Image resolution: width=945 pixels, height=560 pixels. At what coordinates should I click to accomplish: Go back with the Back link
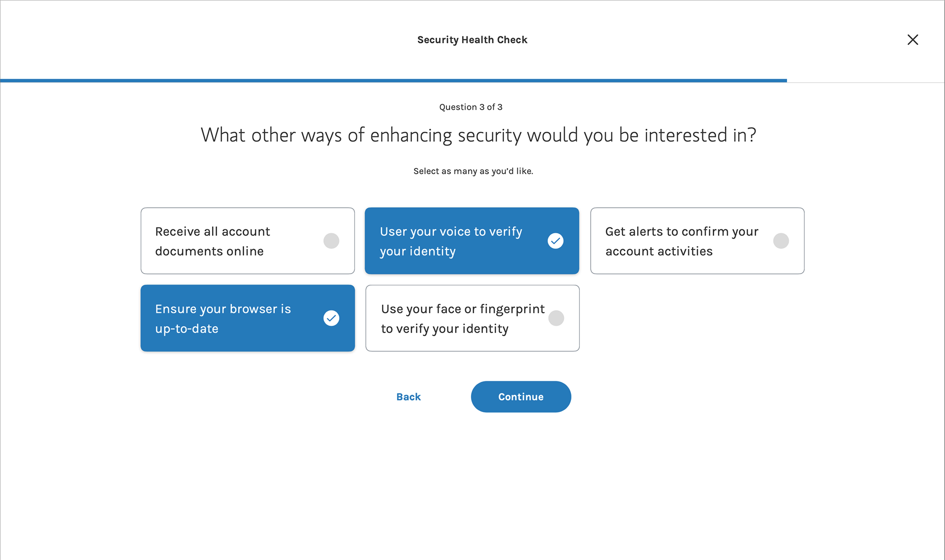(x=409, y=397)
